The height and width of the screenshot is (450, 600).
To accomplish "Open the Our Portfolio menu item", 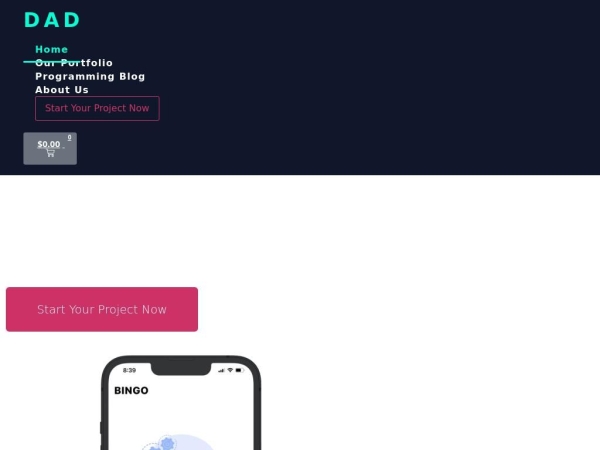I will [74, 63].
